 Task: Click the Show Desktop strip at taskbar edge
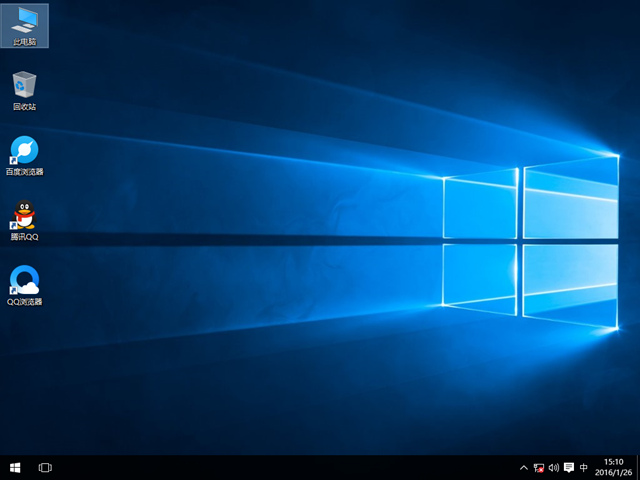pos(638,467)
